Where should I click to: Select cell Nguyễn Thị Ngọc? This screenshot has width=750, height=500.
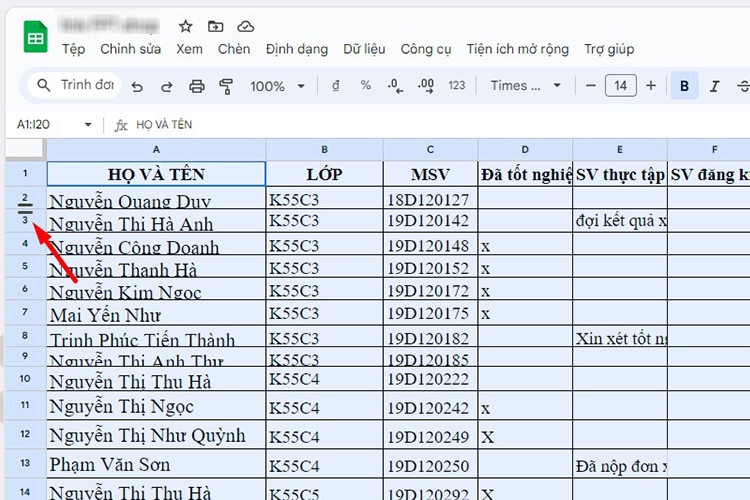click(156, 406)
